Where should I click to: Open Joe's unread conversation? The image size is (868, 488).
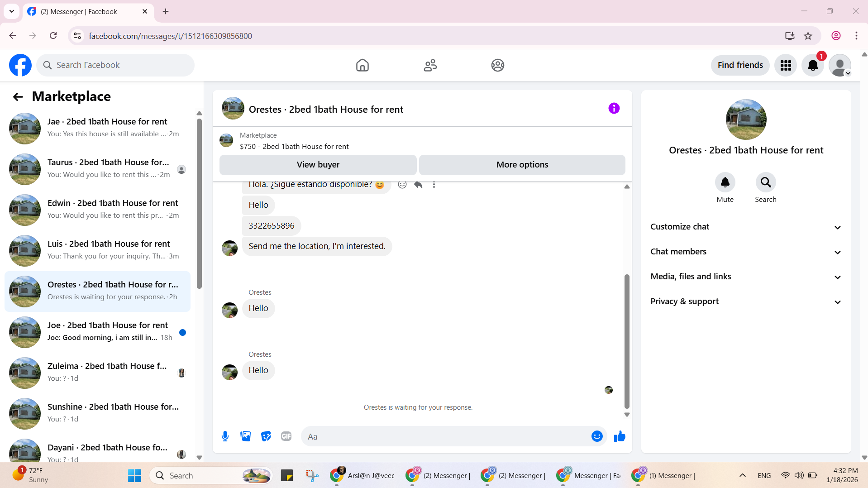97,332
